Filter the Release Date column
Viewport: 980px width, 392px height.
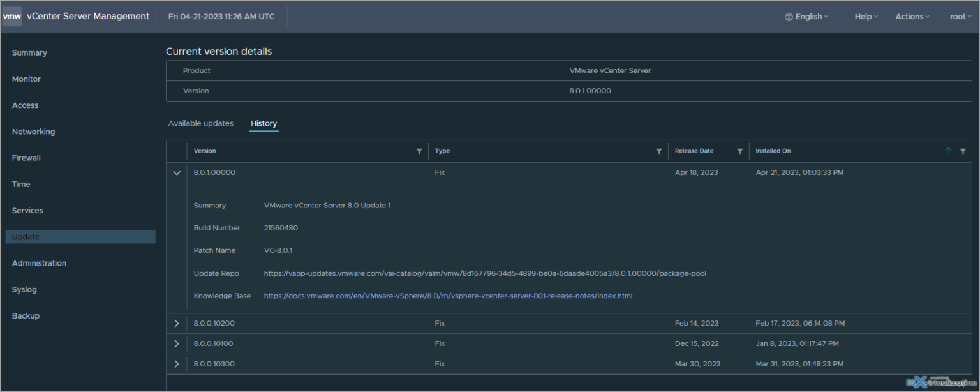740,151
